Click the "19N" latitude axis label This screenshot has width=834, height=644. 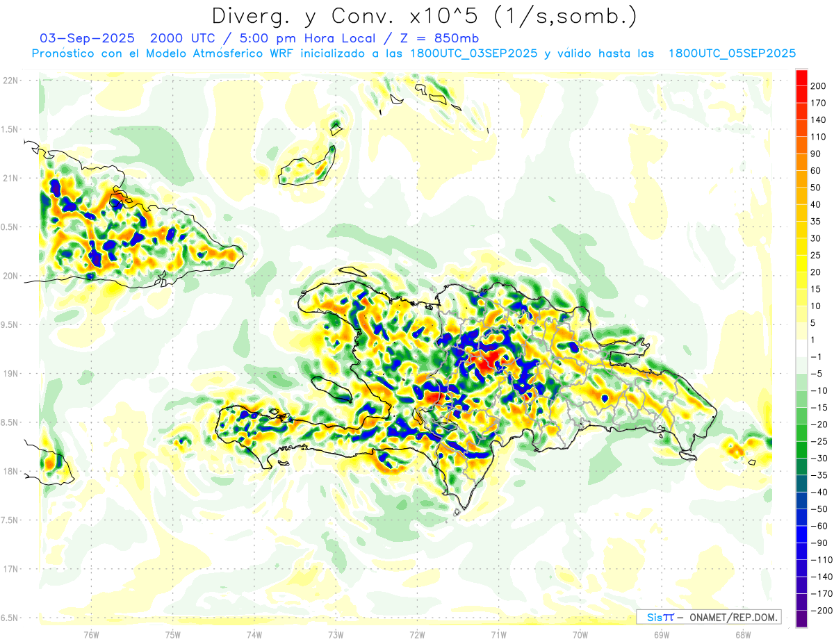click(12, 373)
